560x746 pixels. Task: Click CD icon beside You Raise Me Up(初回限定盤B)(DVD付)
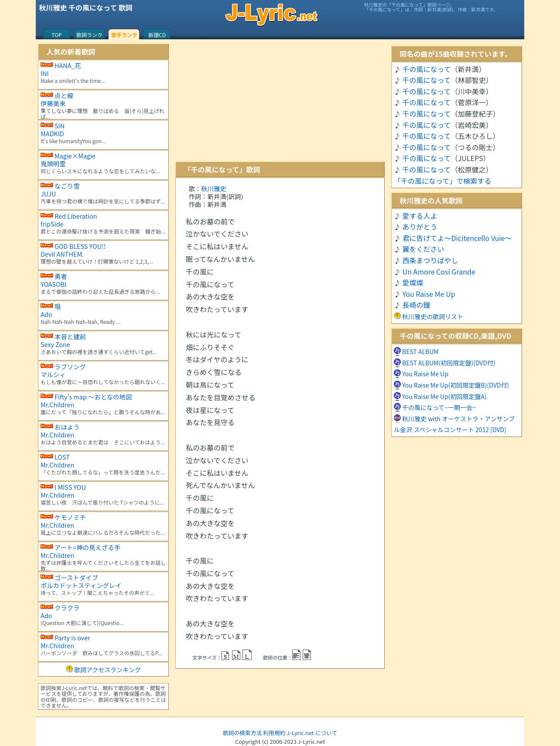(397, 385)
